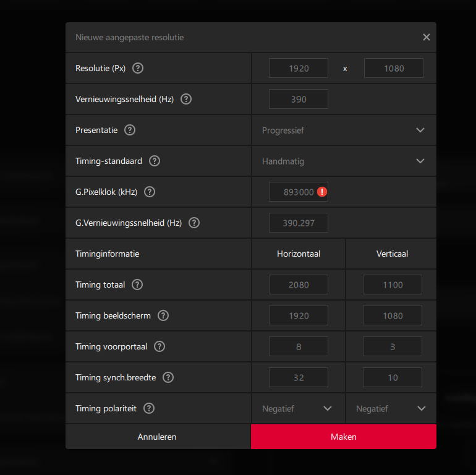
Task: Click help icon beside Vernieuwingssnelheid (Hz)
Action: (x=186, y=99)
